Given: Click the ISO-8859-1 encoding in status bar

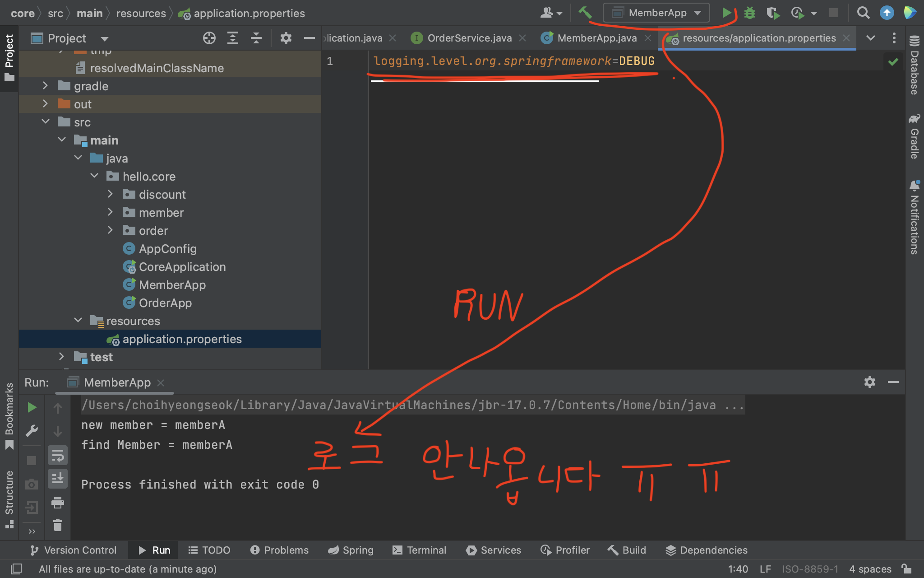Looking at the screenshot, I should pos(810,569).
